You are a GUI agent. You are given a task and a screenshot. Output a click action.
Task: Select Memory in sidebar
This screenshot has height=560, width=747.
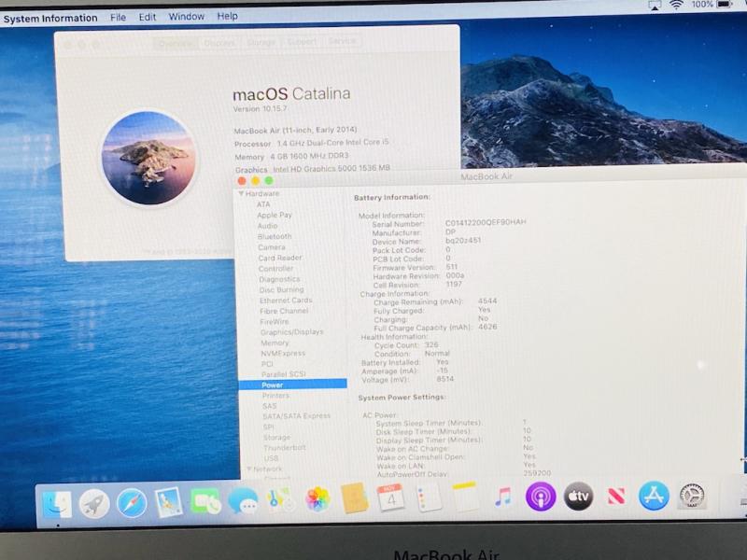tap(275, 343)
